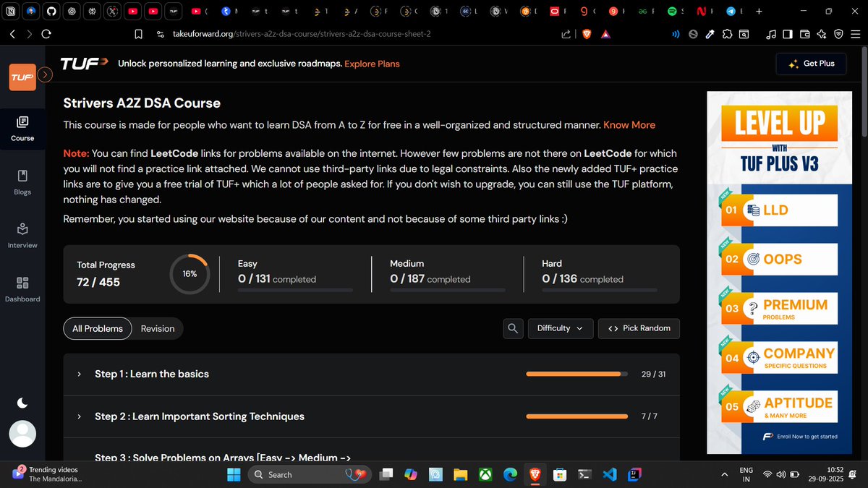Open the Course section in sidebar

22,128
